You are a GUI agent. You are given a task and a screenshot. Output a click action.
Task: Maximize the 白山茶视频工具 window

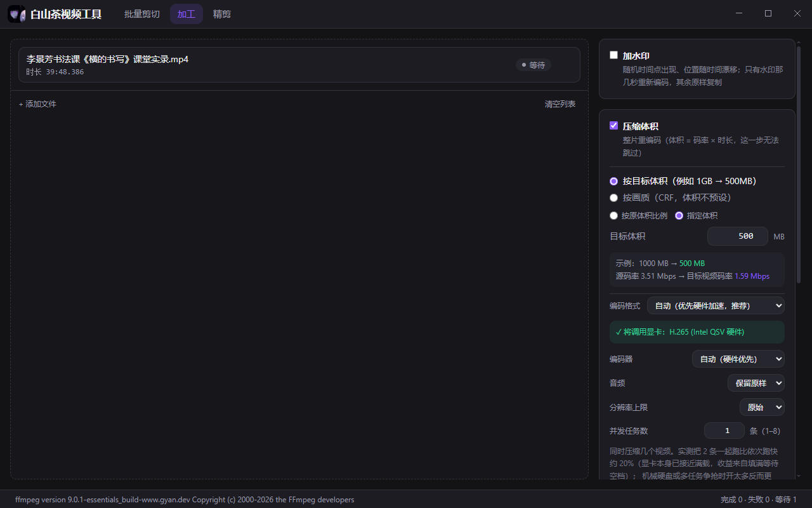coord(768,13)
